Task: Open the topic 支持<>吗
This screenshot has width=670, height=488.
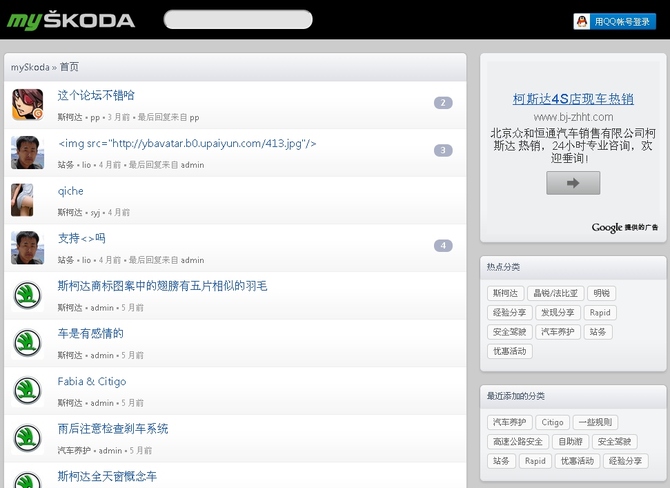Action: pos(82,238)
